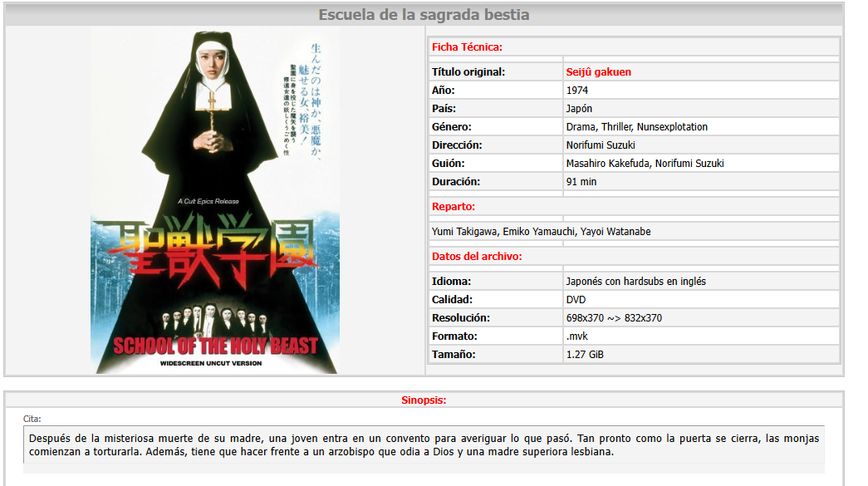Image resolution: width=868 pixels, height=486 pixels.
Task: Select the 'Sinopsis:' section header
Action: [x=424, y=400]
